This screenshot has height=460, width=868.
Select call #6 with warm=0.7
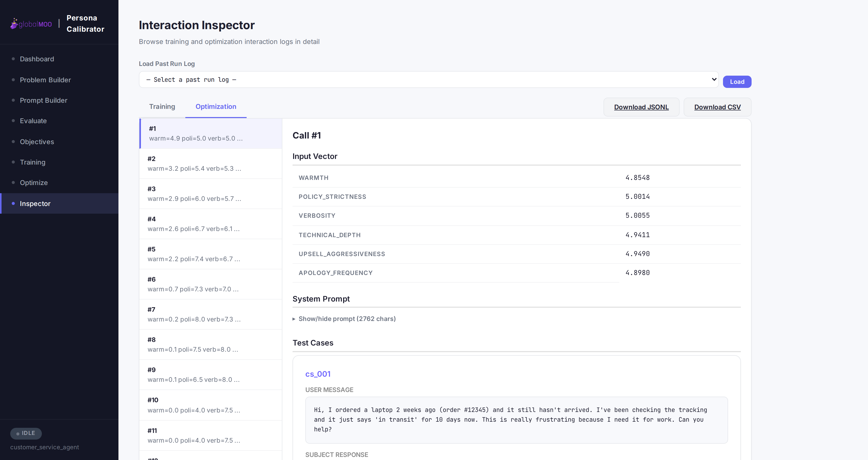coord(211,284)
